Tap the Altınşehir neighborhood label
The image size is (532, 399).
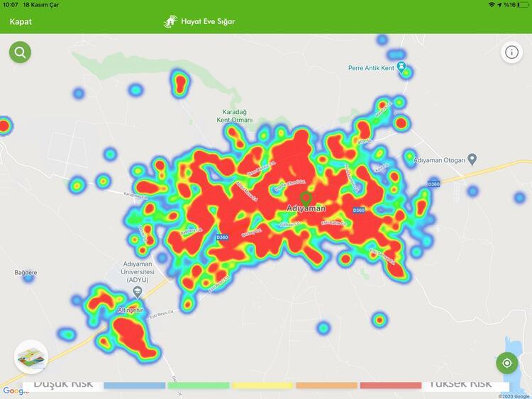coord(131,310)
